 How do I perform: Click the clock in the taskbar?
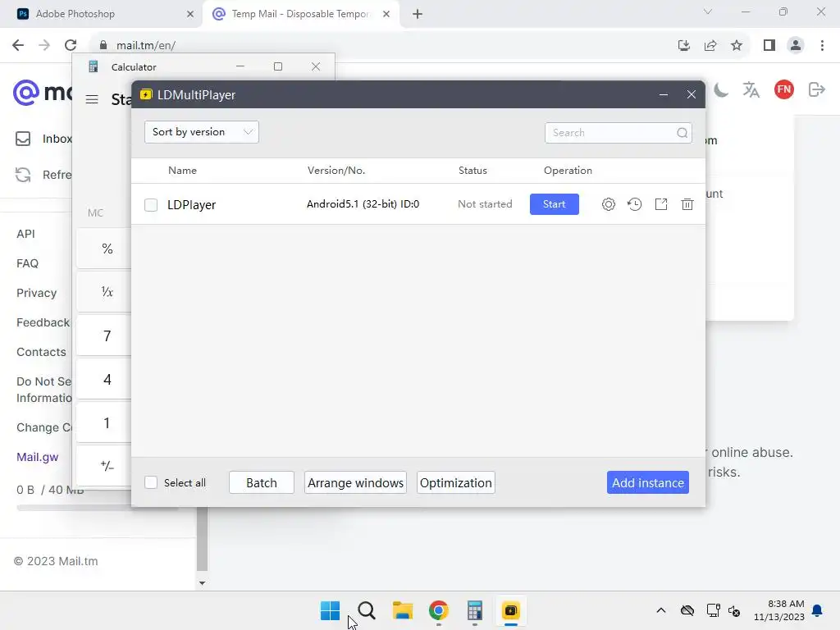click(779, 610)
